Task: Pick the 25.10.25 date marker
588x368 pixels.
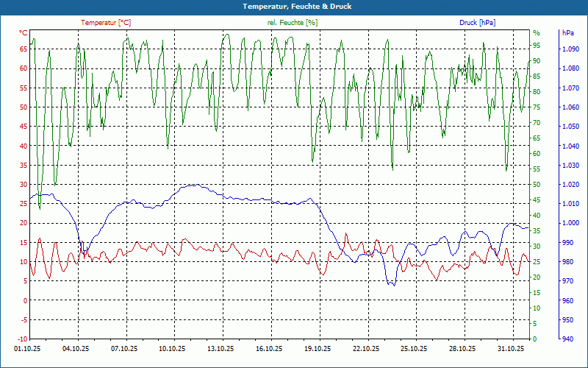Action: [x=414, y=349]
